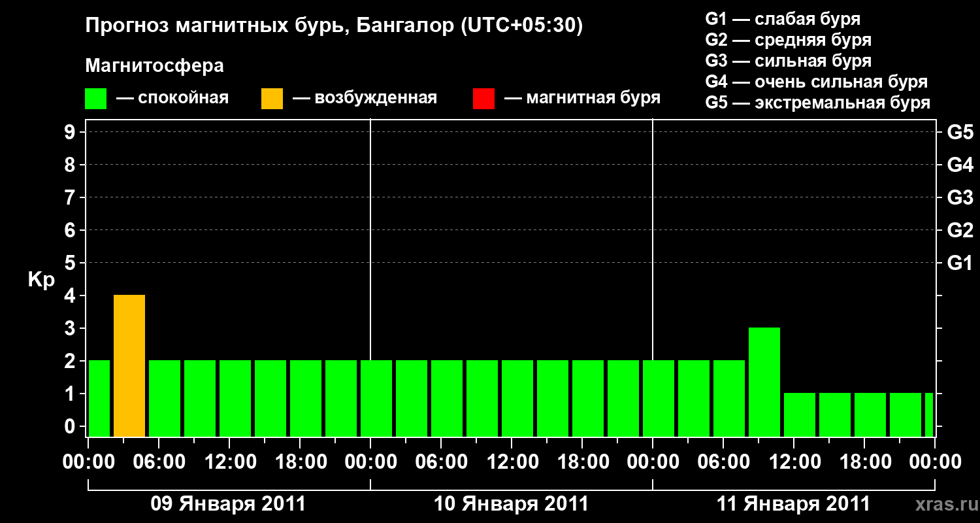Viewport: 980px width, 523px height.
Task: Click the green 'спокойная' legend swatch
Action: (96, 99)
